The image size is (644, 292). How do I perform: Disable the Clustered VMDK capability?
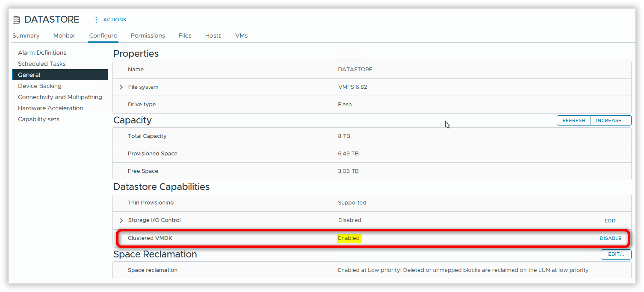610,238
